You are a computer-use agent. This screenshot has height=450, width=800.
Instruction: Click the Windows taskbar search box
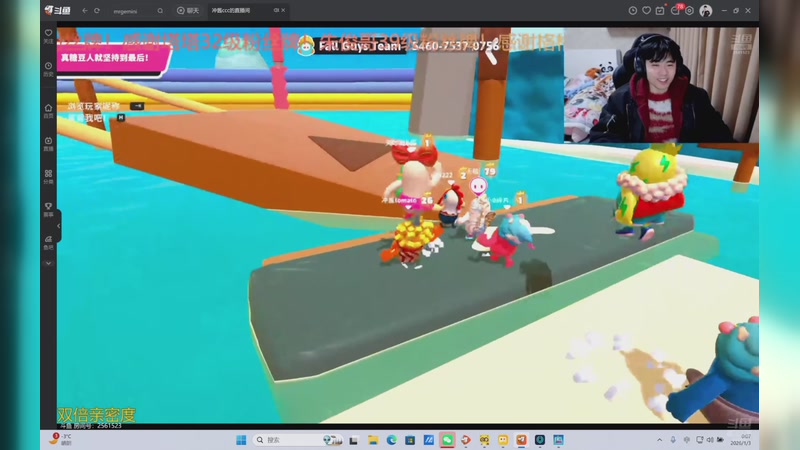[298, 440]
